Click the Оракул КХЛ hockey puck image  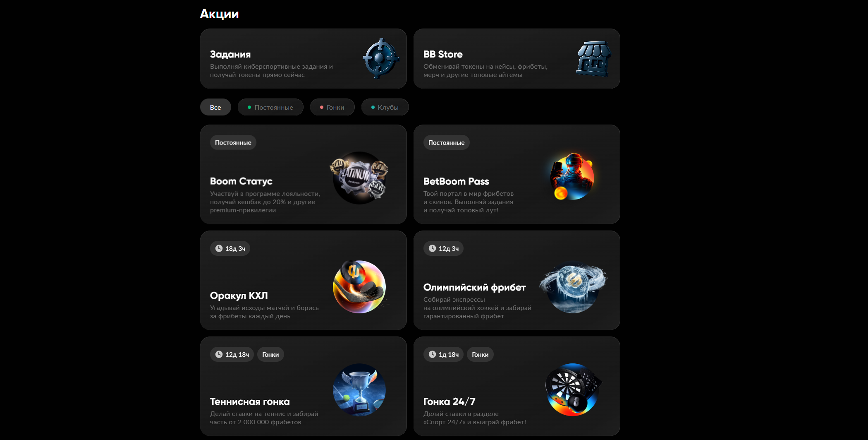pos(360,286)
